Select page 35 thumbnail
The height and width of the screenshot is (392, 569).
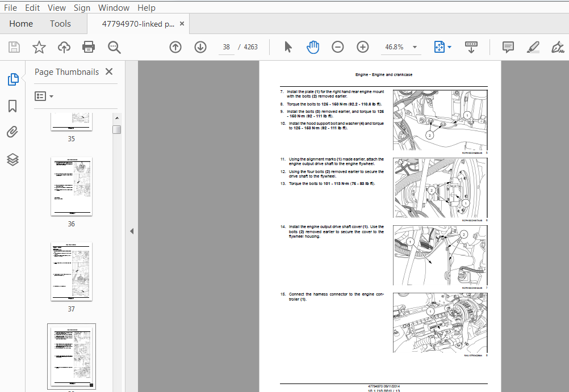tap(72, 121)
